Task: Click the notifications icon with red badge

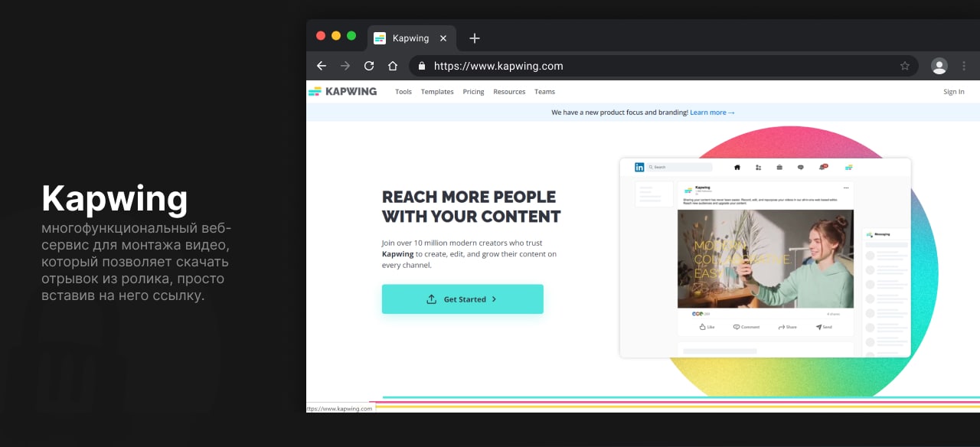Action: pos(823,167)
